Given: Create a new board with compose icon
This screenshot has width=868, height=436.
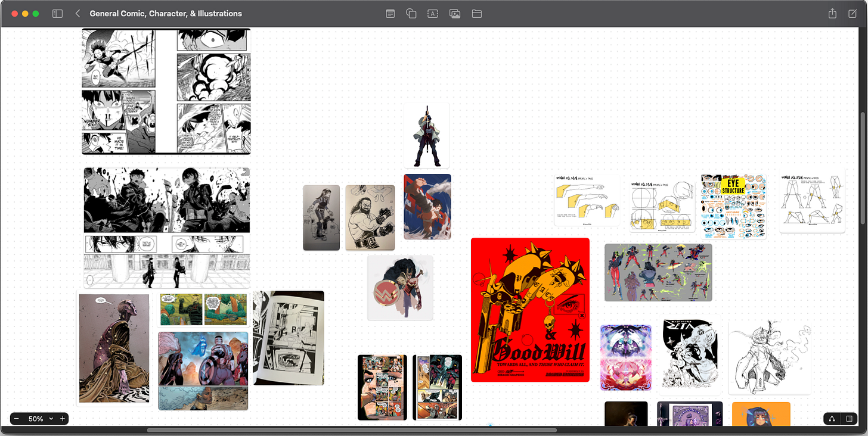Looking at the screenshot, I should [852, 13].
